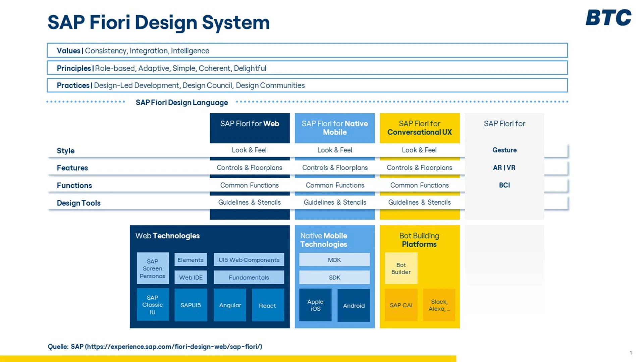Click Common Functions under Conversational UX
Viewport: 644px width, 362px height.
coord(419,185)
